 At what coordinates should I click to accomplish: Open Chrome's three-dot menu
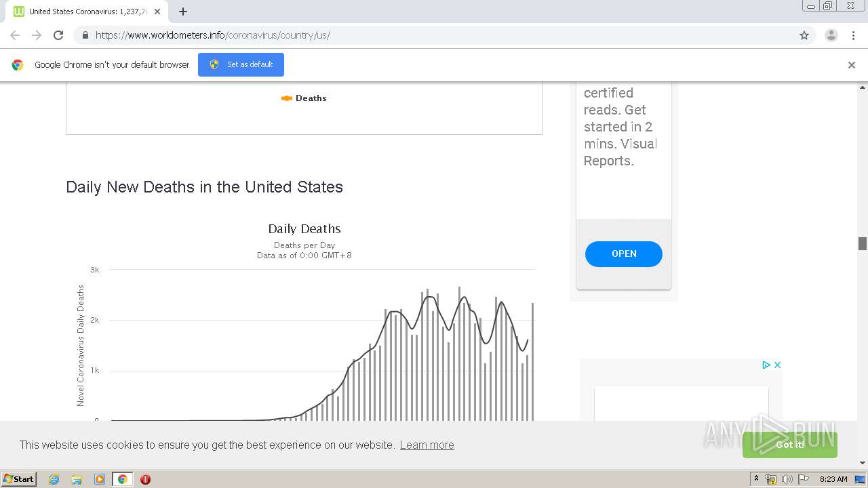click(x=853, y=35)
